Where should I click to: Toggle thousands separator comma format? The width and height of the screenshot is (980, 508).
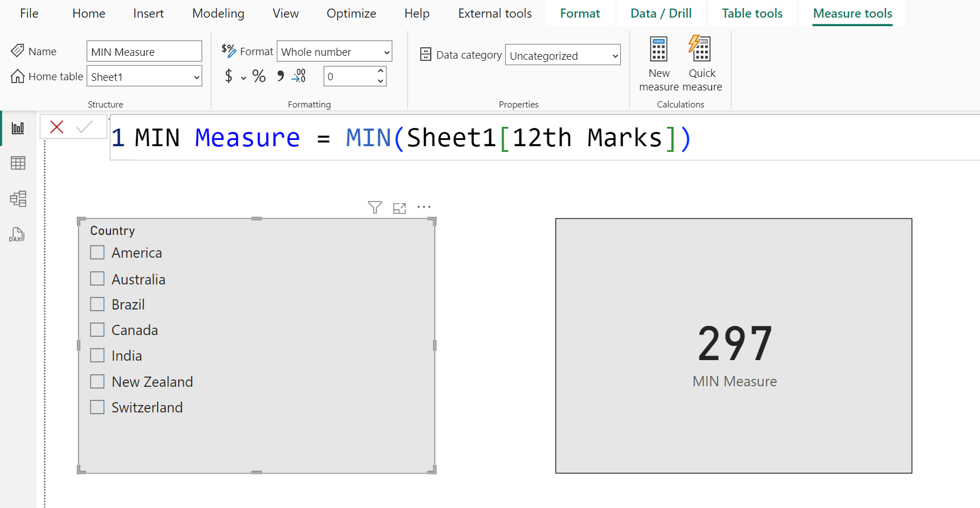tap(280, 76)
